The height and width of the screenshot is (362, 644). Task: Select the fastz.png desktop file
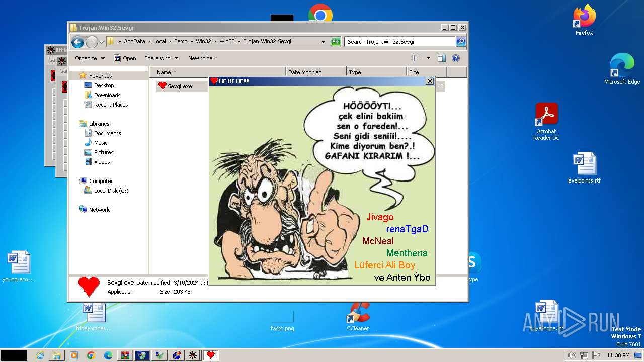pyautogui.click(x=282, y=321)
